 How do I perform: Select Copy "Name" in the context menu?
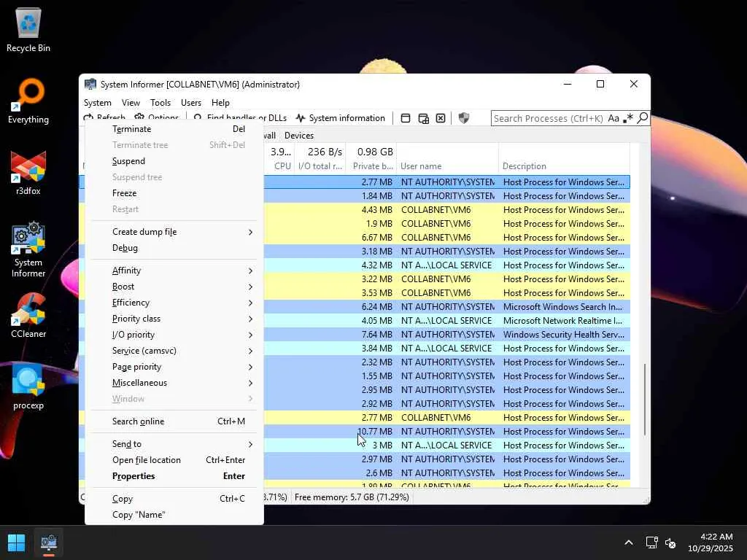coord(174,515)
